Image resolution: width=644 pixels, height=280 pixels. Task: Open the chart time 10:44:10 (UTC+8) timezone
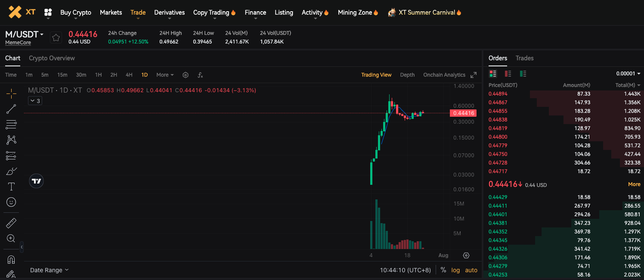(406, 270)
